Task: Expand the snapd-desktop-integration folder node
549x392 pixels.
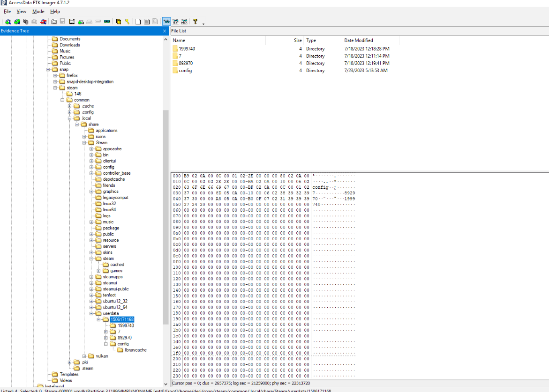Action: (55, 82)
